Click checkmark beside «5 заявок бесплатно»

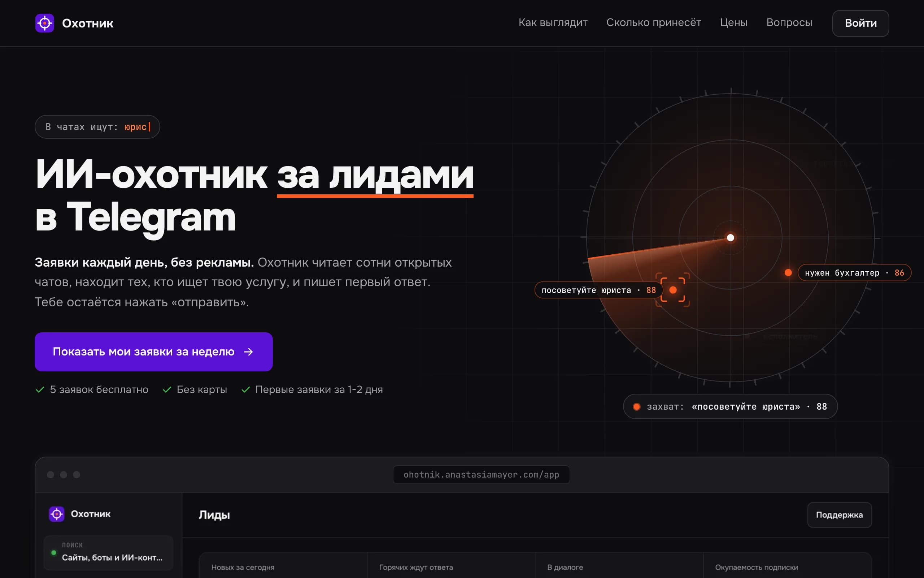(x=40, y=389)
